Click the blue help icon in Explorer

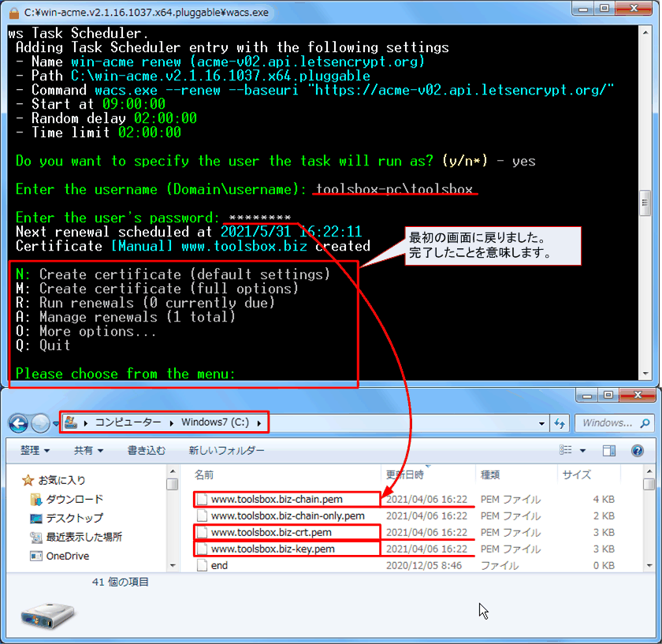click(x=638, y=451)
